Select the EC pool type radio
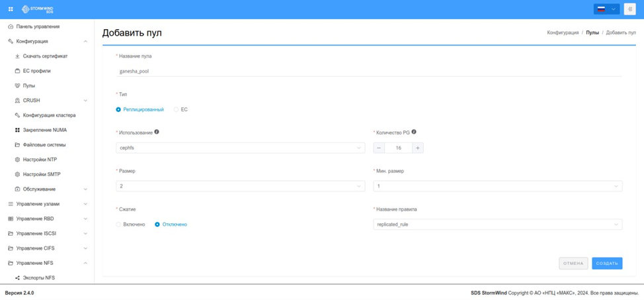The width and height of the screenshot is (644, 300). tap(176, 110)
